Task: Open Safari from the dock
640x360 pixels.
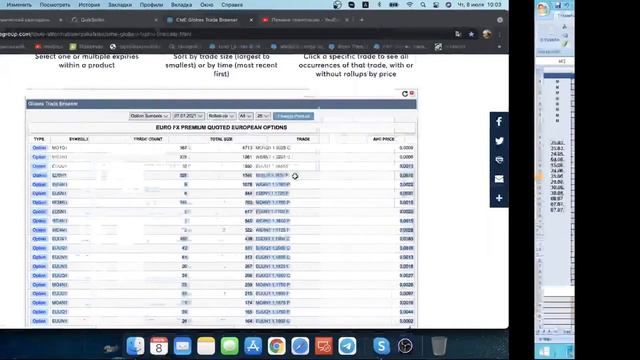Action: [x=300, y=346]
